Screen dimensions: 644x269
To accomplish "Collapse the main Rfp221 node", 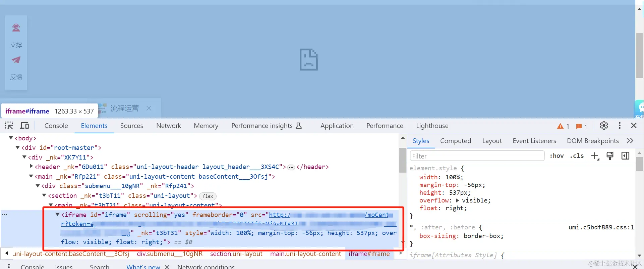I will coord(31,176).
